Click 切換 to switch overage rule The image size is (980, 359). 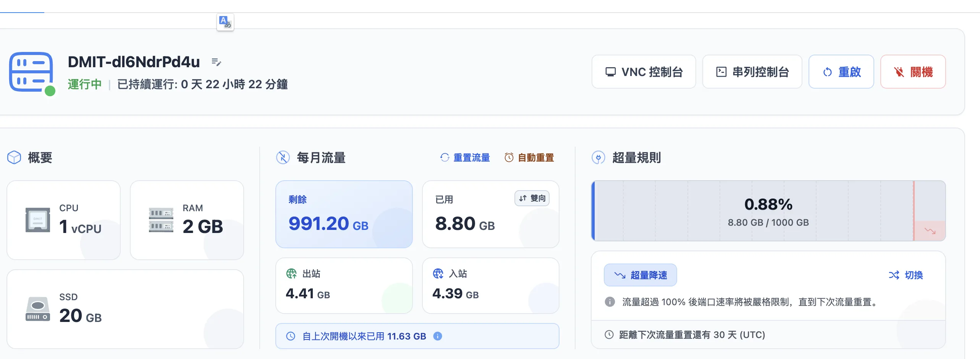pos(906,275)
